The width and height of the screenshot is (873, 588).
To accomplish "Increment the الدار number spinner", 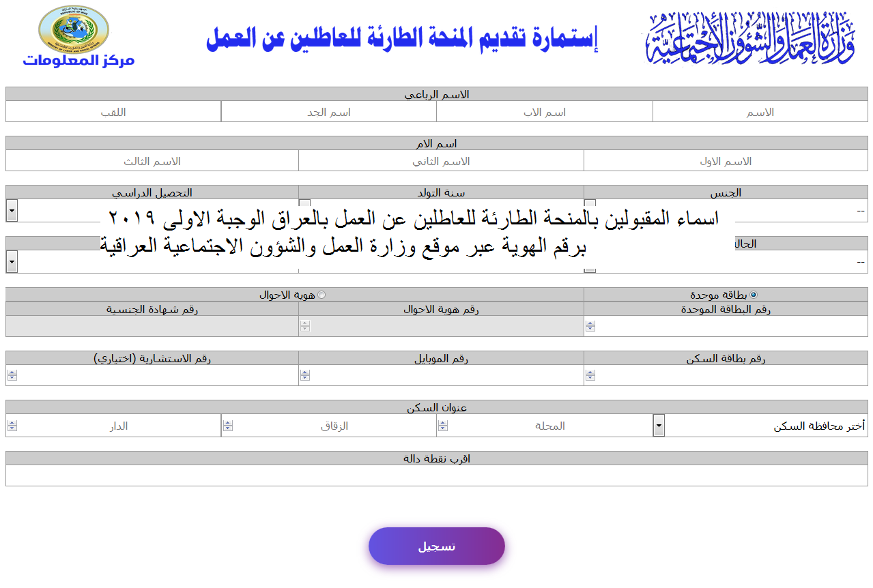I will (x=12, y=421).
